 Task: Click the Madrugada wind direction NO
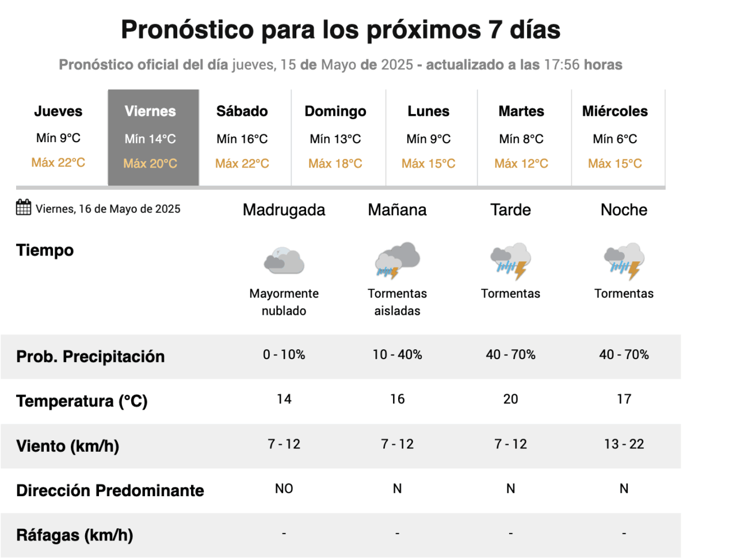click(x=284, y=489)
